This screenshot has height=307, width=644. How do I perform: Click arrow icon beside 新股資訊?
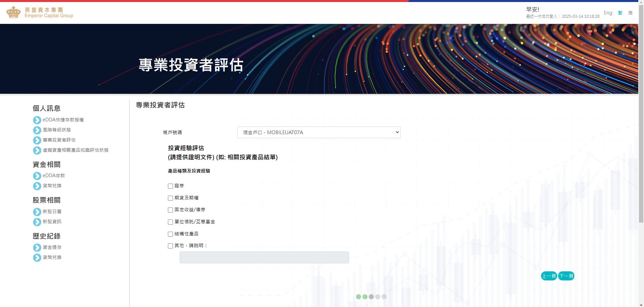click(x=37, y=222)
